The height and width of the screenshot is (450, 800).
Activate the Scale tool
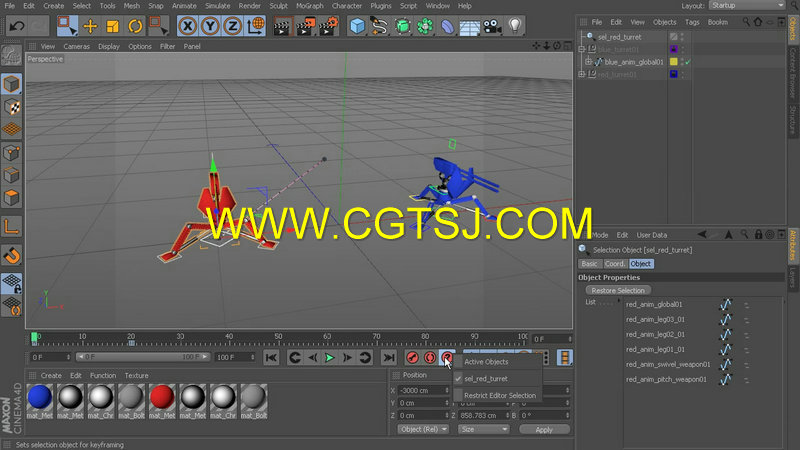click(x=112, y=26)
